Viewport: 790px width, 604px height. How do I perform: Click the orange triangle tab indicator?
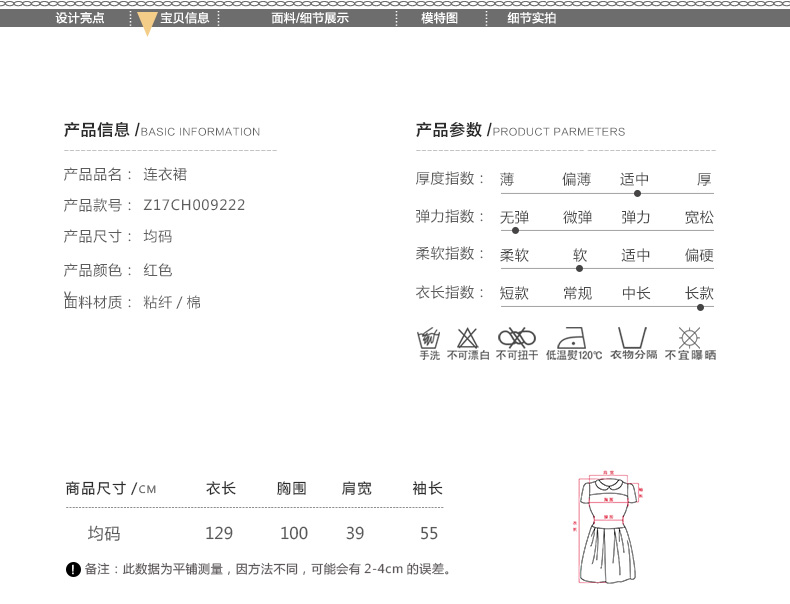(147, 24)
